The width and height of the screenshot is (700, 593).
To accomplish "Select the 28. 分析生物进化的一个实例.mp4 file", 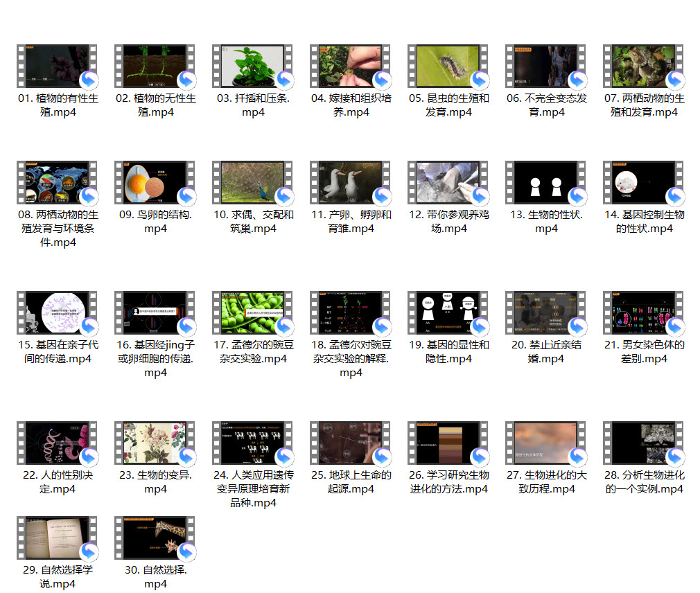I will (644, 443).
